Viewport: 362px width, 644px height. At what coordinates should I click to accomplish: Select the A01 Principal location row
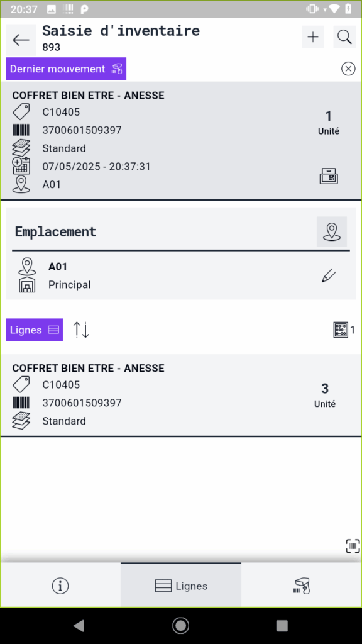click(181, 275)
